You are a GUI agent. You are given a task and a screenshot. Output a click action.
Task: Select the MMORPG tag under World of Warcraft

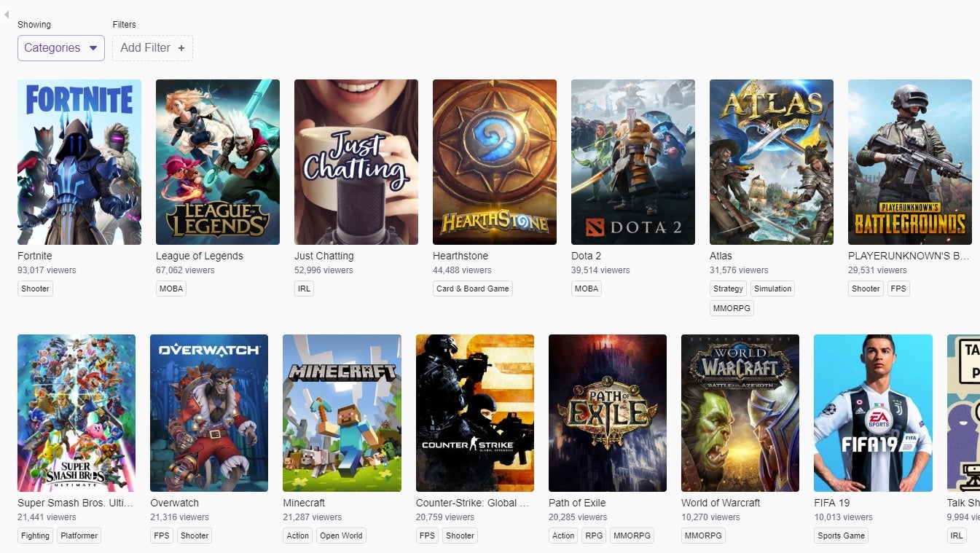[704, 536]
